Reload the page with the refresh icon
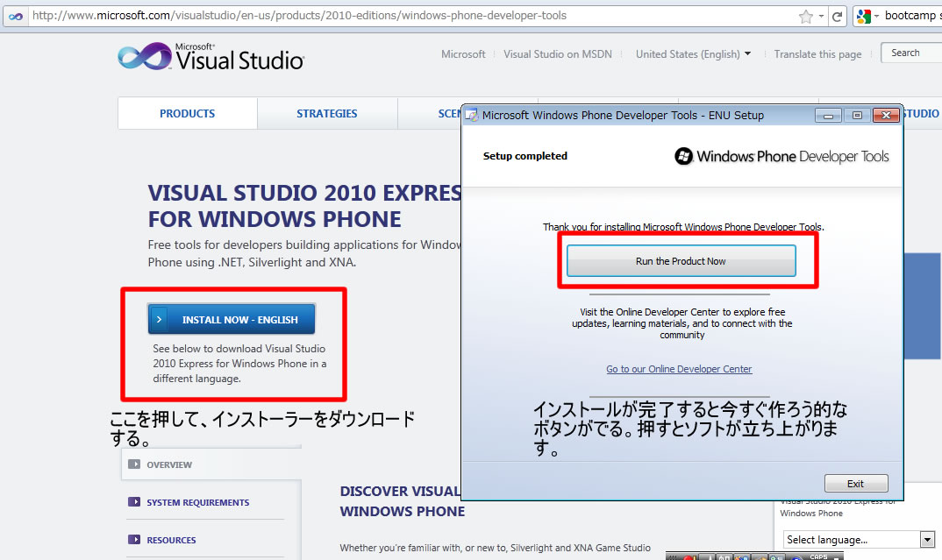 pyautogui.click(x=837, y=16)
